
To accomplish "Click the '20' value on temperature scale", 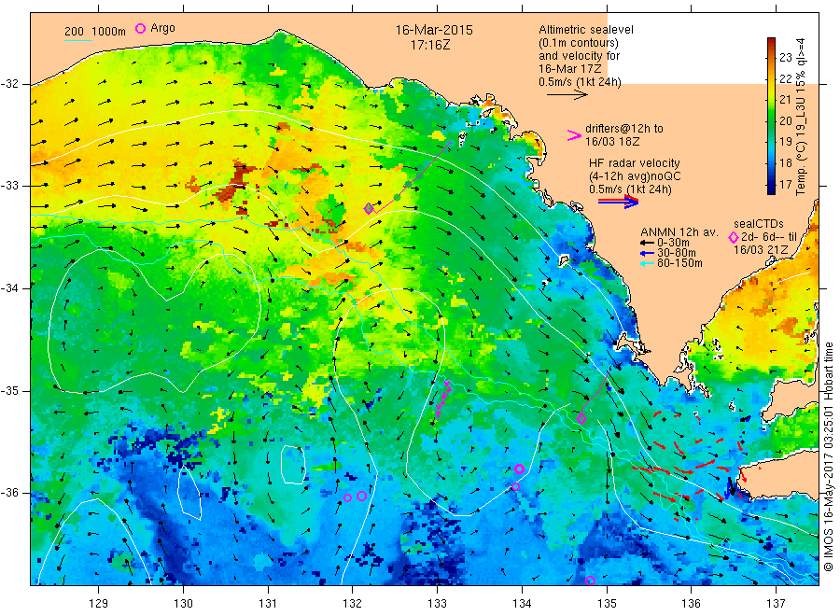I will pyautogui.click(x=785, y=121).
